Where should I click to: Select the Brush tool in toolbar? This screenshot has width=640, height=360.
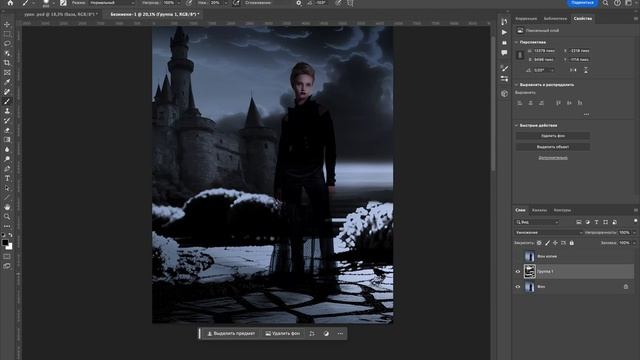pos(7,101)
